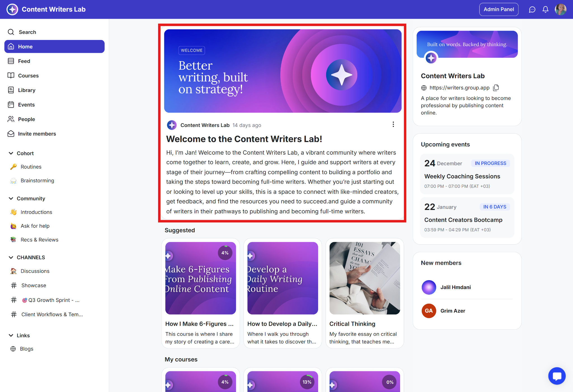Open the Critical Thinking essay thumbnail
Image resolution: width=573 pixels, height=392 pixels.
[x=365, y=278]
